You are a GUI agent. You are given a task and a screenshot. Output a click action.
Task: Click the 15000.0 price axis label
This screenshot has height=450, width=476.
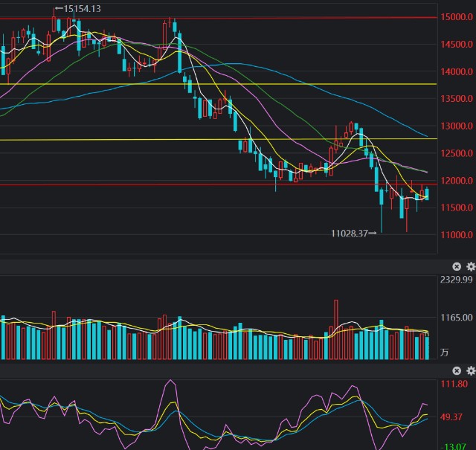pos(457,17)
